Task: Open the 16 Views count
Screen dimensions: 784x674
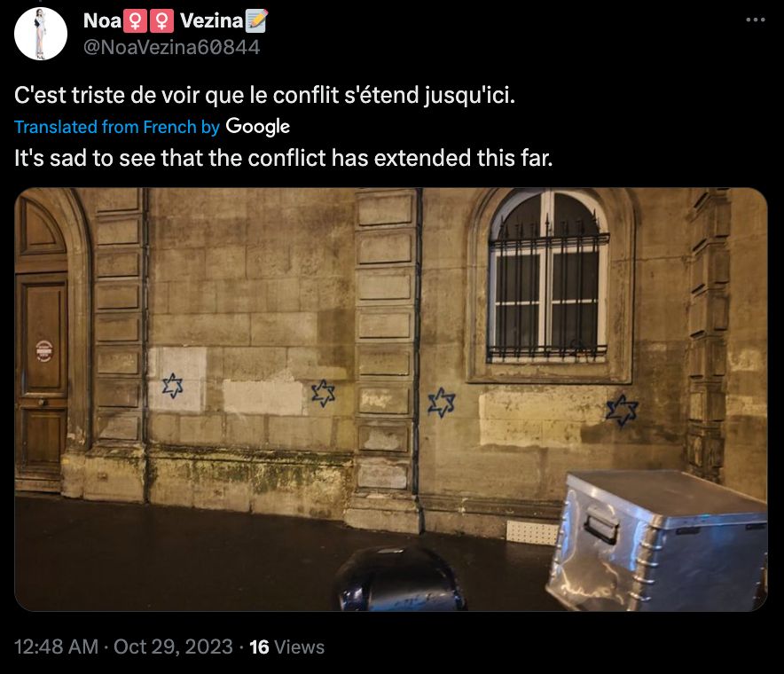Action: pyautogui.click(x=287, y=647)
